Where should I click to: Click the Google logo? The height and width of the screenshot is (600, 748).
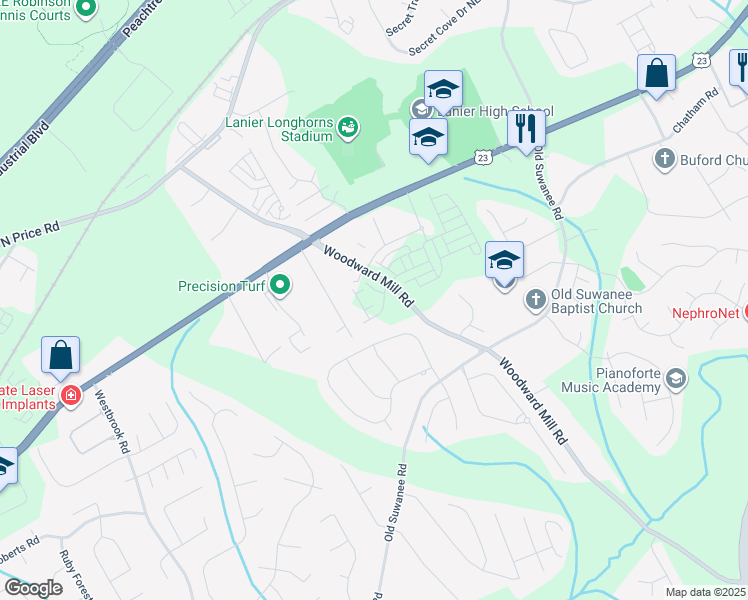point(33,588)
